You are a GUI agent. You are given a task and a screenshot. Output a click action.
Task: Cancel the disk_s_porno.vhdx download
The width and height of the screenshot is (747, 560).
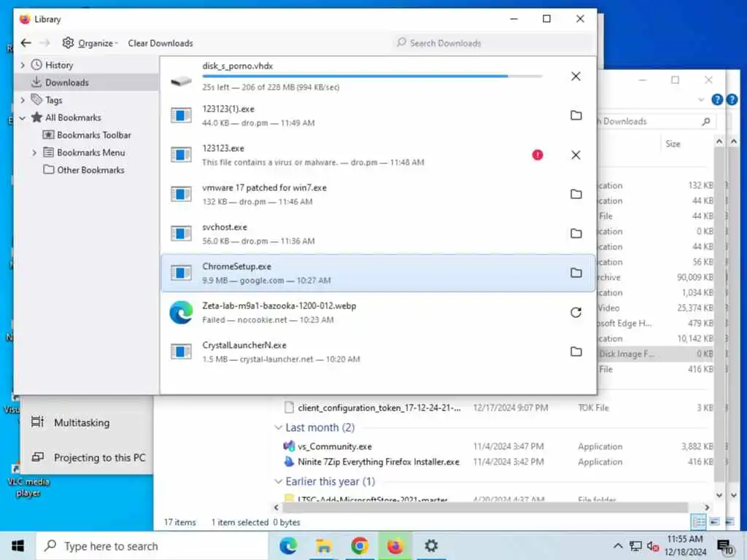click(x=576, y=76)
